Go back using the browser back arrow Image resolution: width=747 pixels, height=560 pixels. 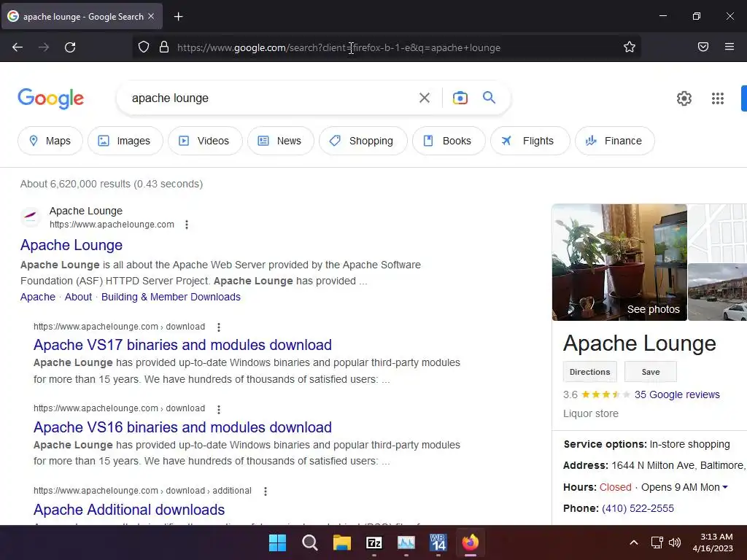point(18,47)
